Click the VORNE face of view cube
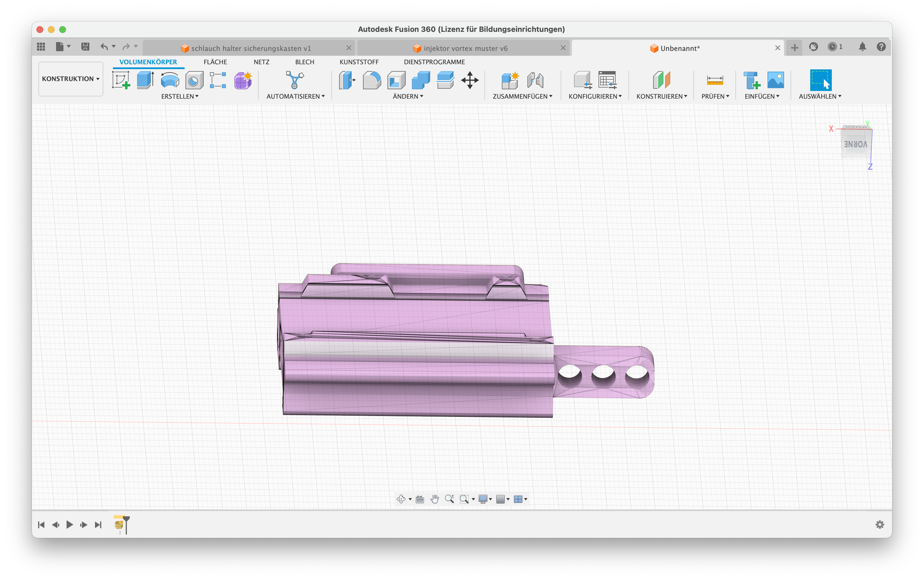924x580 pixels. [855, 144]
